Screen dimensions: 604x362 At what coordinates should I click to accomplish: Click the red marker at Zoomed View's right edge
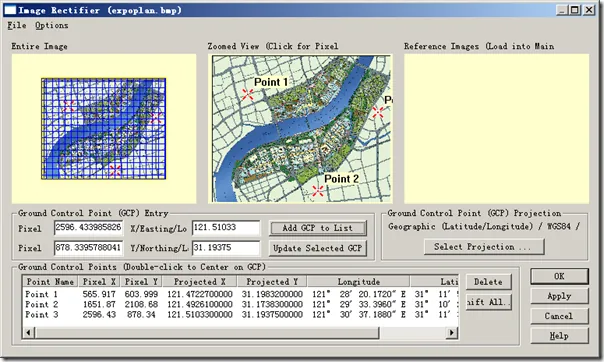click(378, 112)
